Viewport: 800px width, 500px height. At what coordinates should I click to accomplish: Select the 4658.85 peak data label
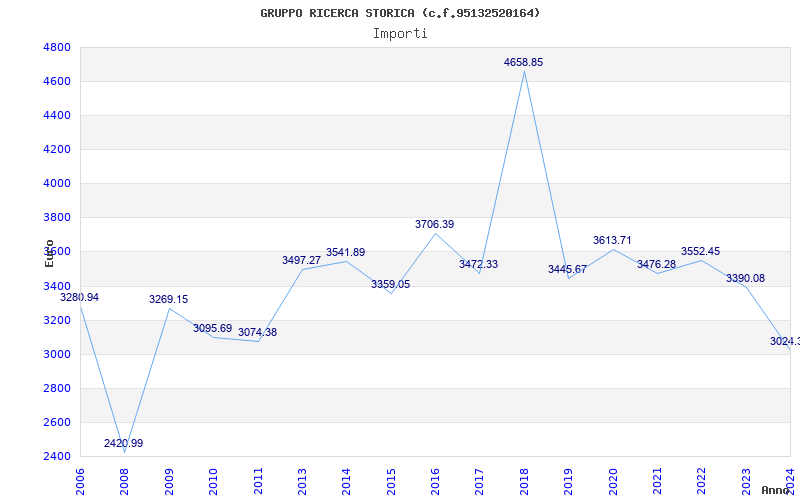[523, 62]
